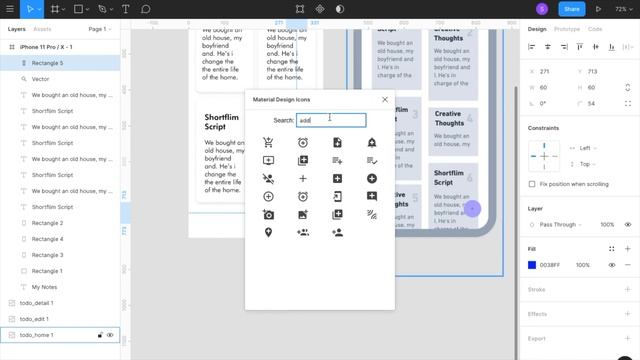Click into the icon Search field

331,120
